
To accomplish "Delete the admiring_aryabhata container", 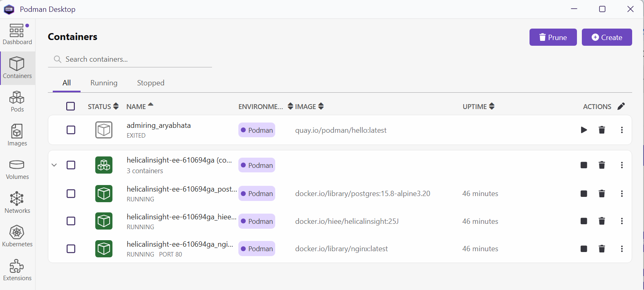I will 602,130.
